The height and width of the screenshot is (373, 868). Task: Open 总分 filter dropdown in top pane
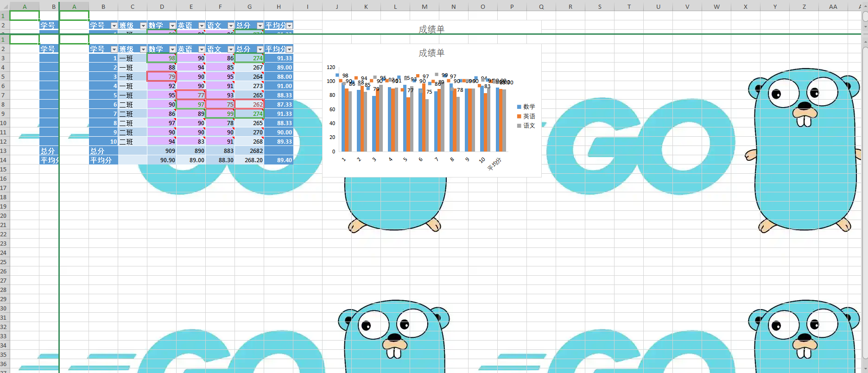click(260, 25)
